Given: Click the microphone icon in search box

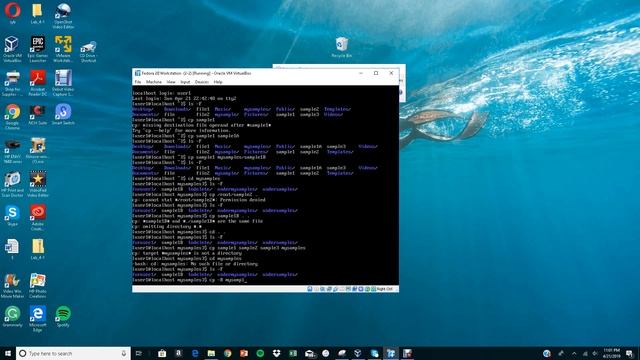Looking at the screenshot, I should [x=124, y=353].
